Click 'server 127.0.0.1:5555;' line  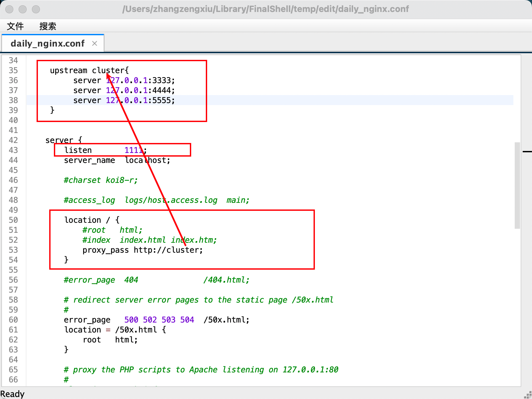coord(124,100)
